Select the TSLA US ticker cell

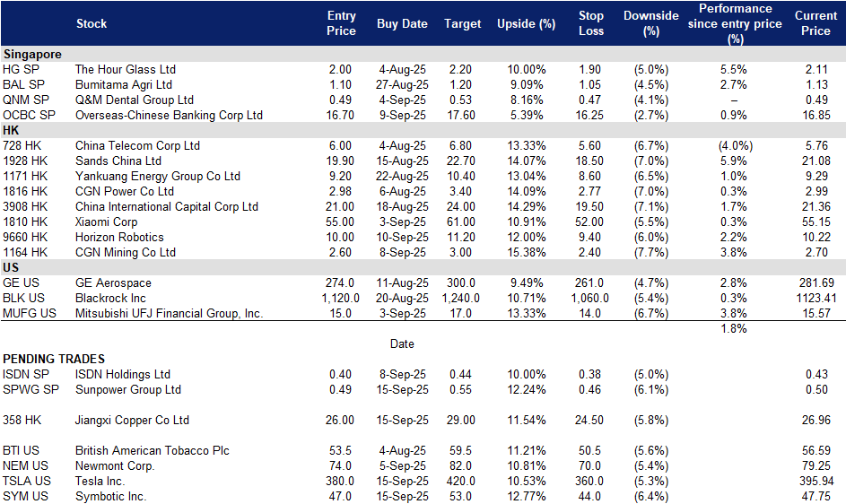[26, 481]
